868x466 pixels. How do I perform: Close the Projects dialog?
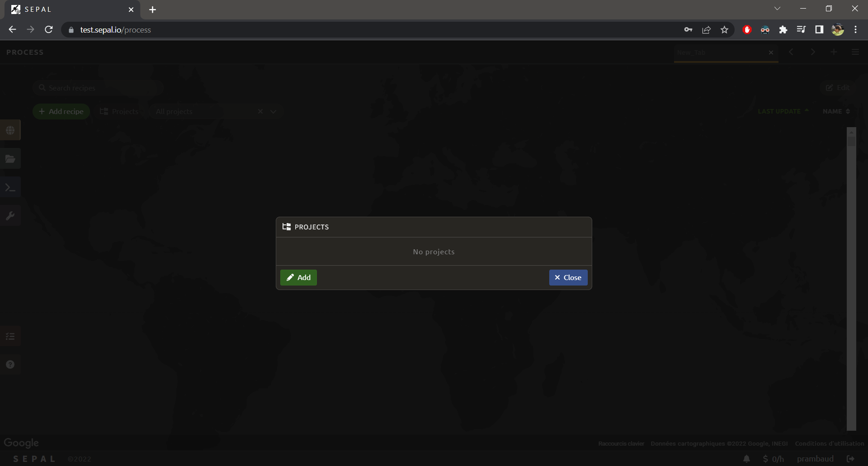tap(568, 277)
